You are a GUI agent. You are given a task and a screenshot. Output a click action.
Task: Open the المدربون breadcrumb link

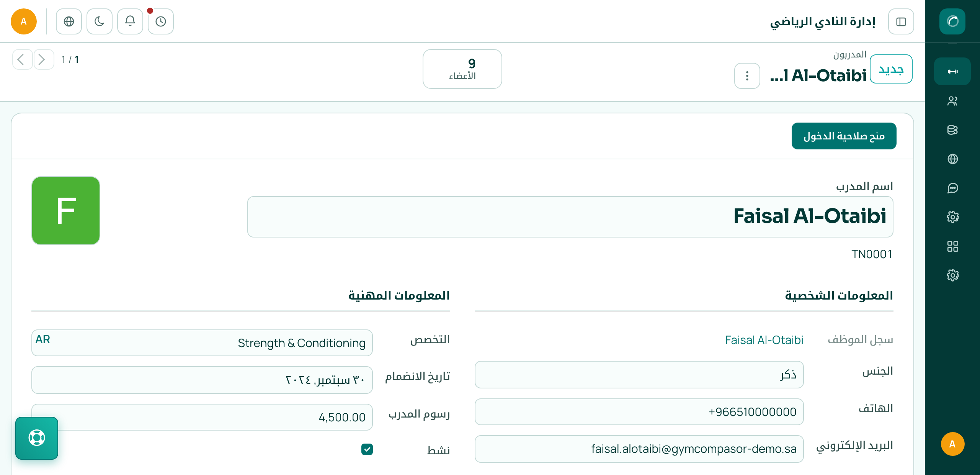pyautogui.click(x=849, y=55)
